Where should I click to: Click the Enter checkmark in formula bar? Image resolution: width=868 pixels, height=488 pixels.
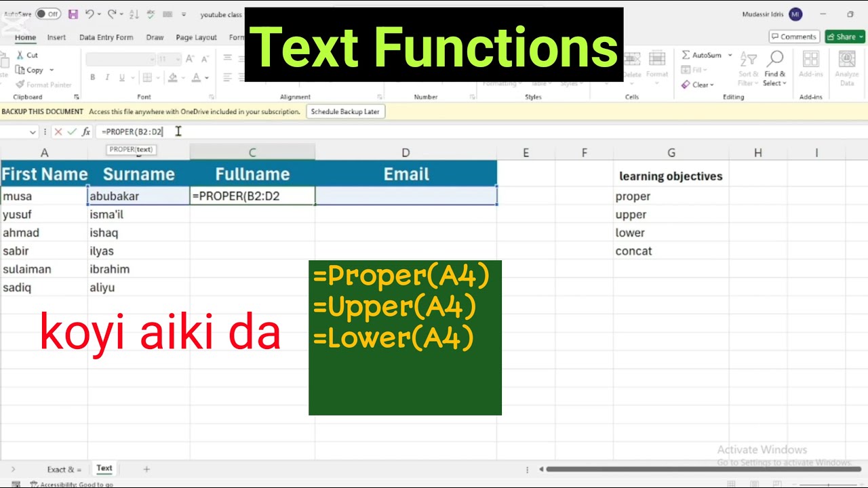click(x=72, y=131)
